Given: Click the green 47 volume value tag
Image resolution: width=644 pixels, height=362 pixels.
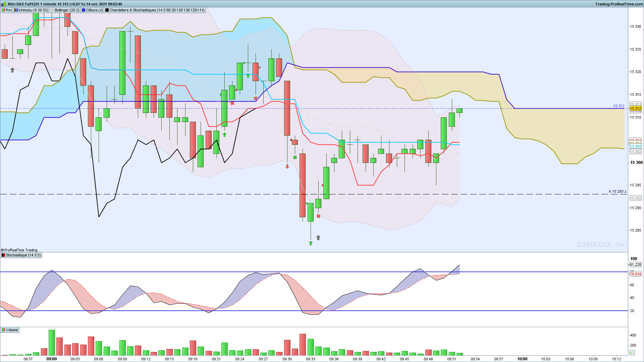Looking at the screenshot, I should point(632,353).
